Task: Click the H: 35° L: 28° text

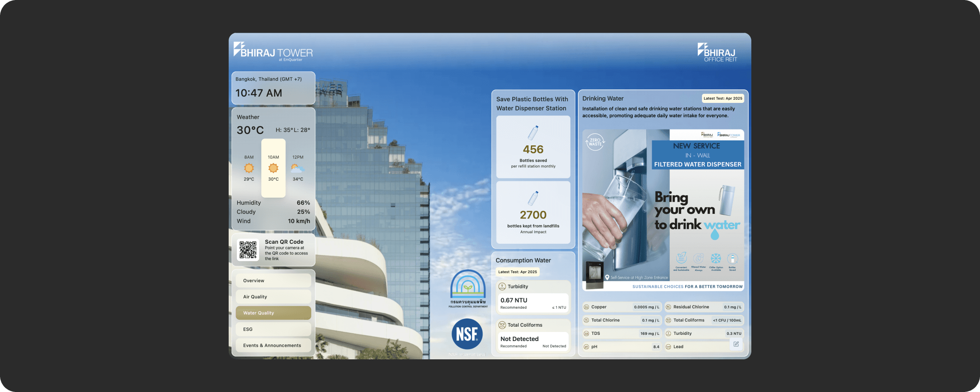Action: (293, 130)
